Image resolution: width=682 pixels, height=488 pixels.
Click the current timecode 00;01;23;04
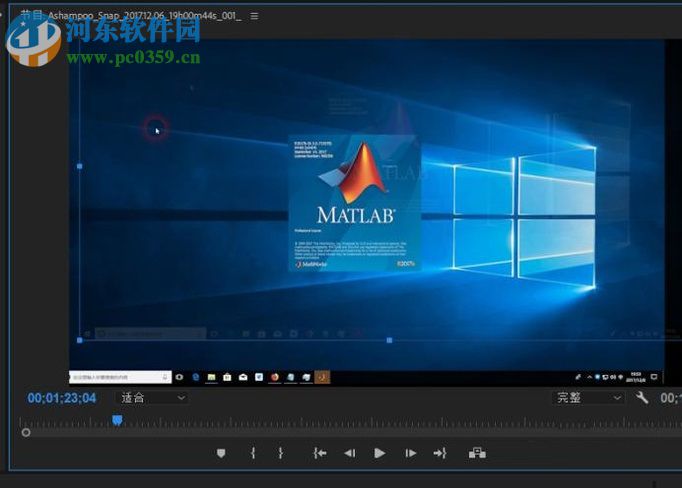pos(62,398)
